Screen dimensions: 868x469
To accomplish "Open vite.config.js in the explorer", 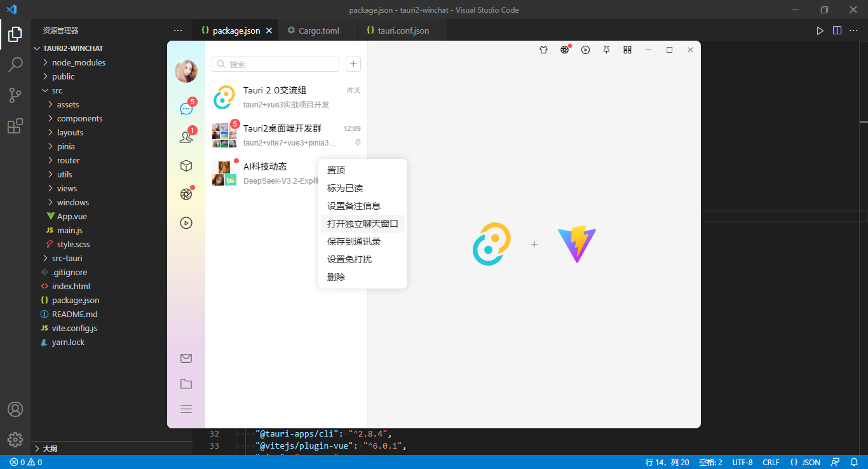I will point(112,328).
